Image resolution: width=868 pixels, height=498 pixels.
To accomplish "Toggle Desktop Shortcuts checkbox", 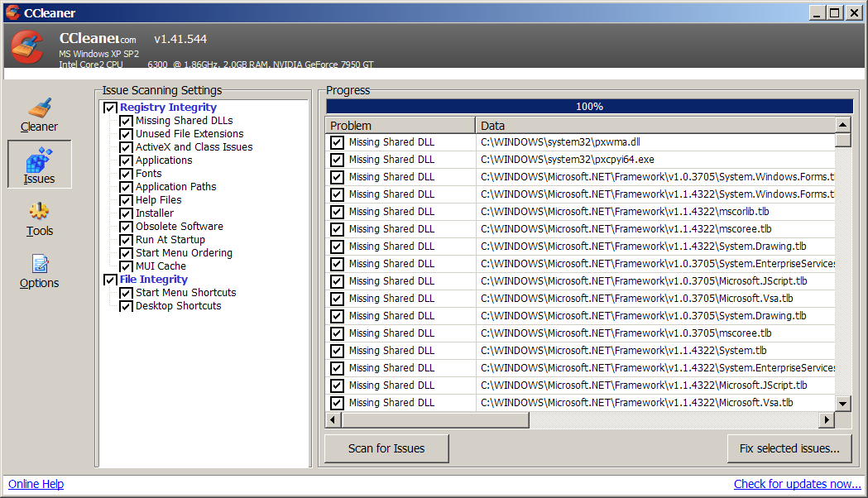I will pos(127,307).
